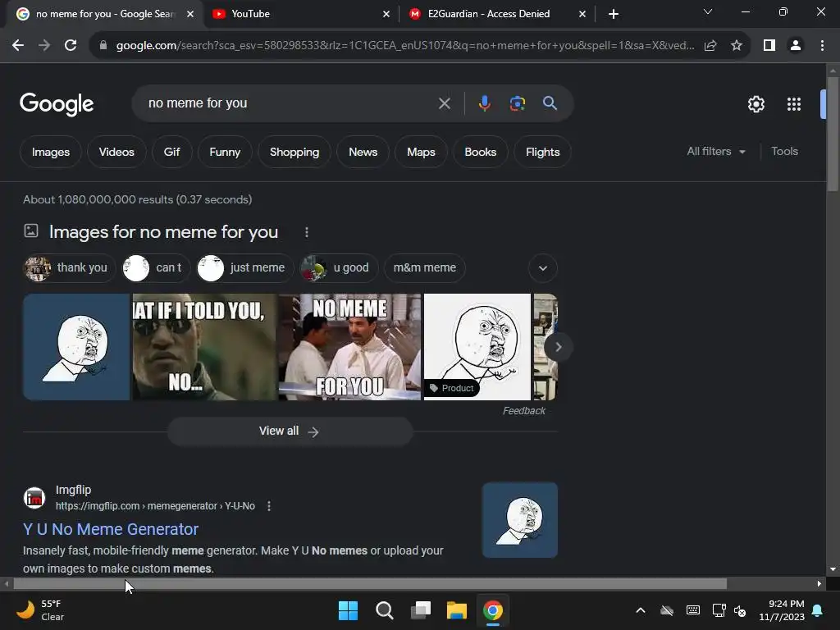
Task: Open the Chrome three-dot menu
Action: 822,46
